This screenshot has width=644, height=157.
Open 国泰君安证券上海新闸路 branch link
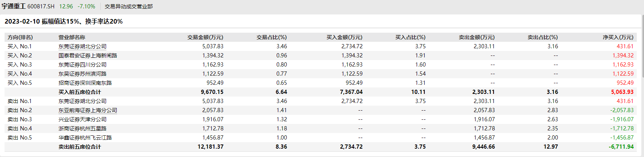87,56
